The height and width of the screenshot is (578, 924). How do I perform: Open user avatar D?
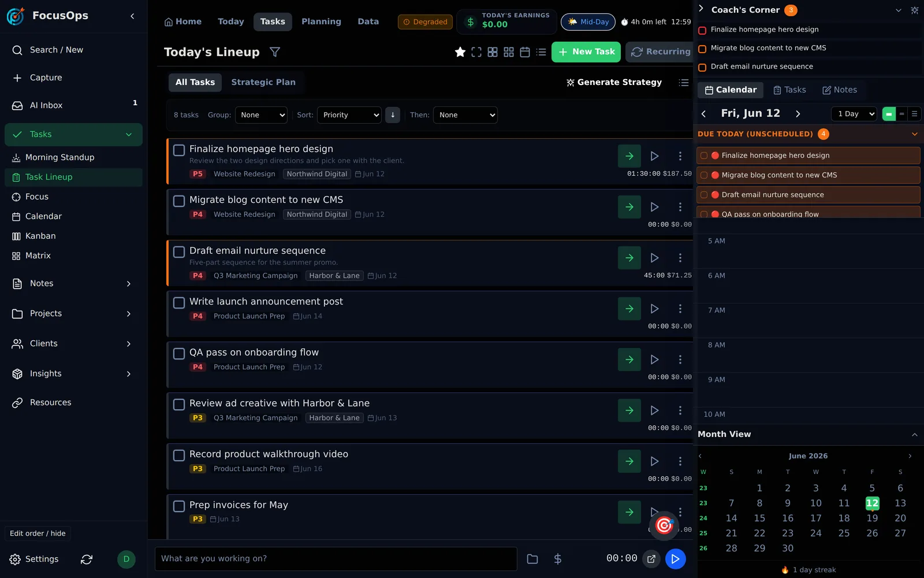[126, 560]
